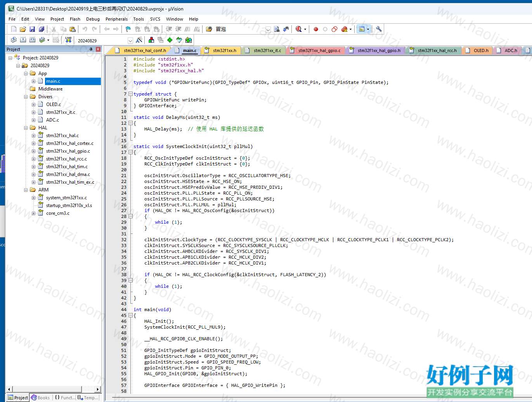Open Configuration wrench icon
532x402 pixels.
(379, 29)
